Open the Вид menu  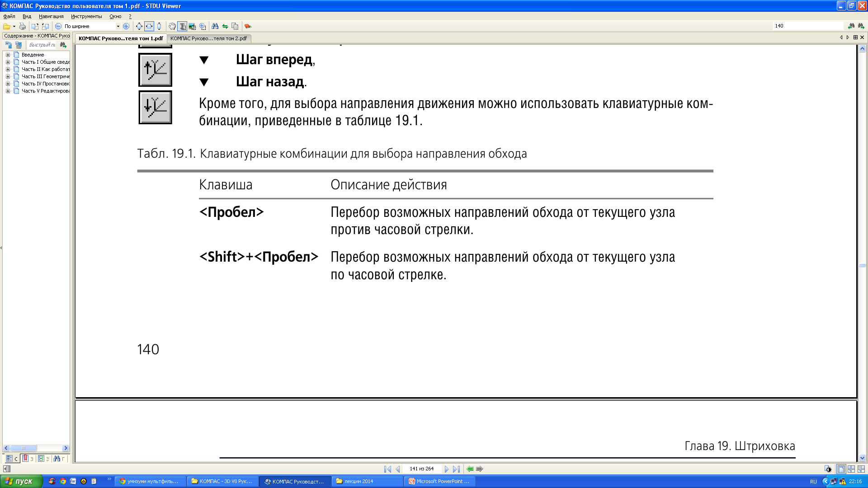[x=27, y=16]
